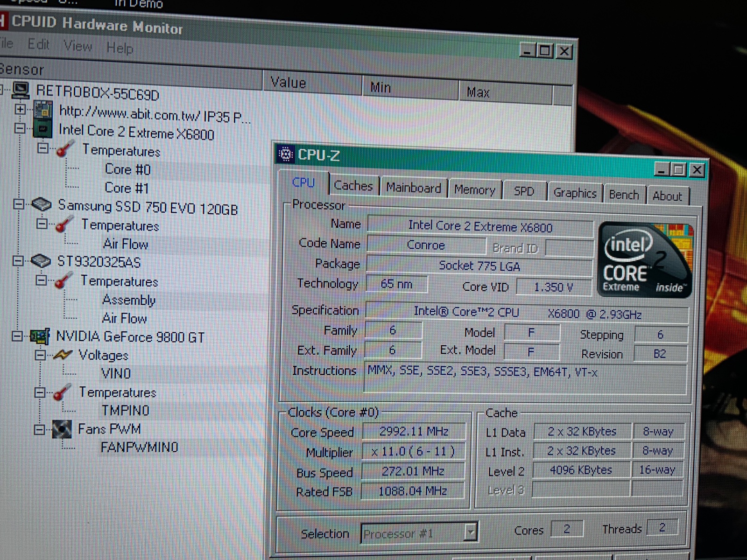Select the CPU tab in CPU-Z
This screenshot has height=560, width=747.
tap(303, 183)
